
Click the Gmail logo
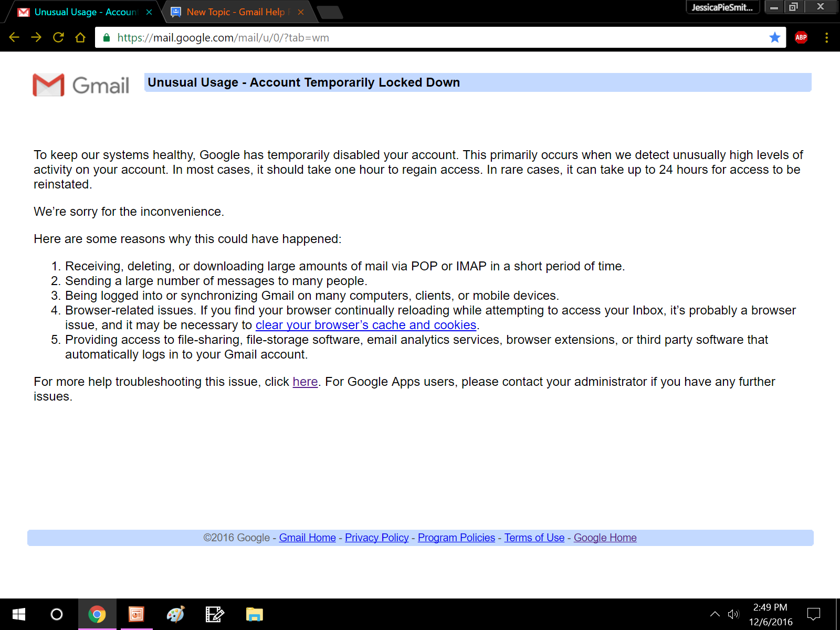[81, 85]
